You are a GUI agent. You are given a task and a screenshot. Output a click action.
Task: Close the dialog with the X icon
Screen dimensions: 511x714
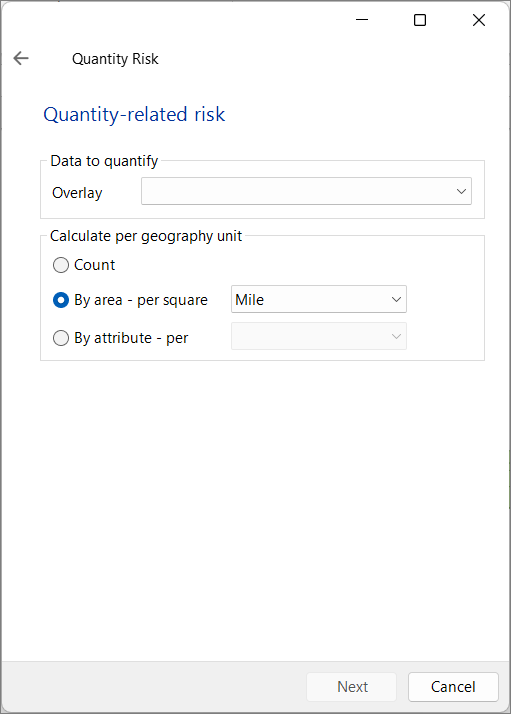coord(479,20)
